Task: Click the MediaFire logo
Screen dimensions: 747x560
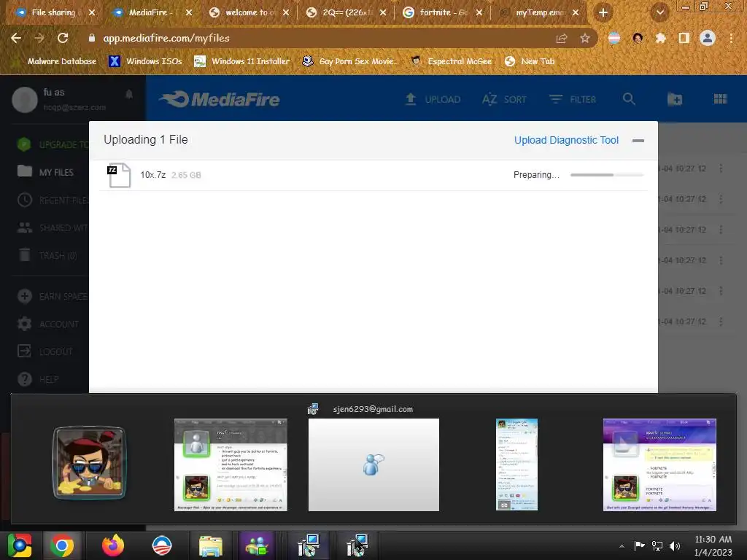Action: [220, 99]
